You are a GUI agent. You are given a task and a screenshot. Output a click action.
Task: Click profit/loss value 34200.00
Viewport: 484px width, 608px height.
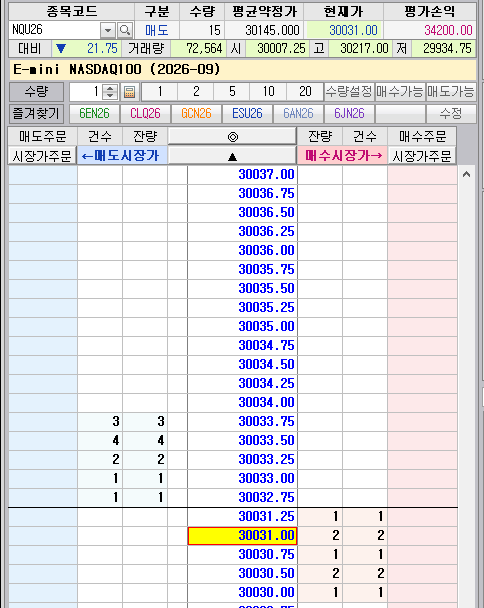[x=430, y=30]
